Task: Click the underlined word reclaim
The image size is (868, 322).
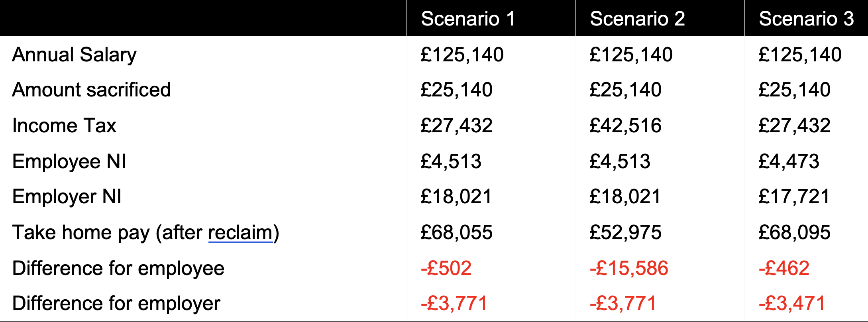Action: click(x=241, y=233)
